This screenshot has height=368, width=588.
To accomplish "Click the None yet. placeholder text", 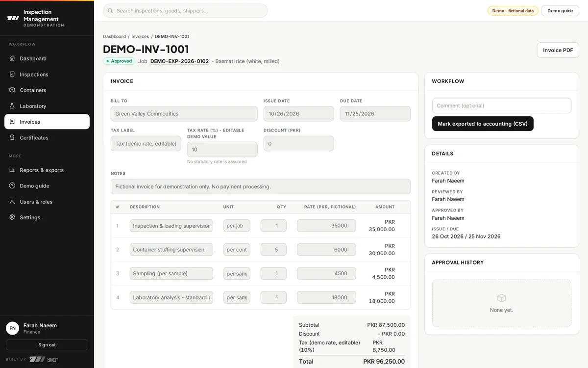I will tap(501, 310).
